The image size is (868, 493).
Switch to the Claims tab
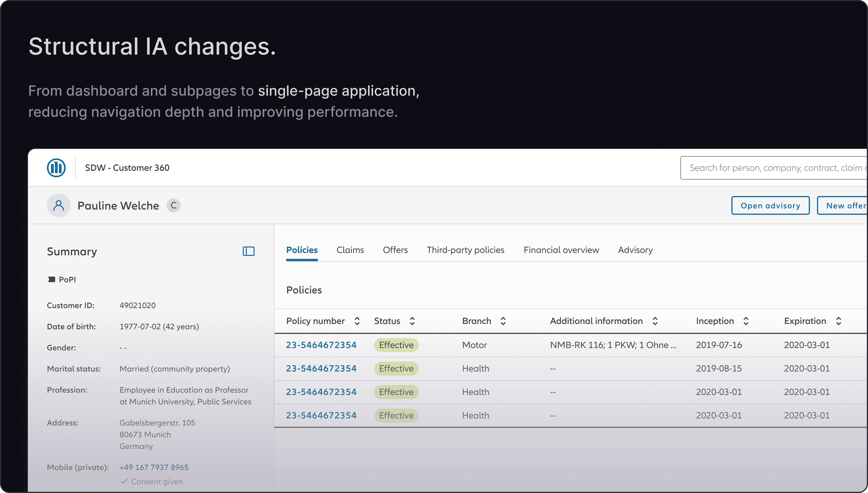(350, 250)
